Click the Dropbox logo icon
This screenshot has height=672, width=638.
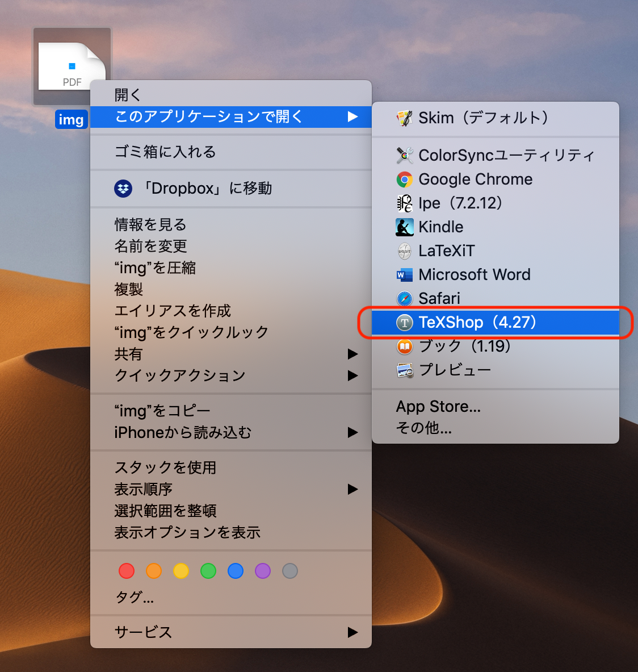(123, 189)
